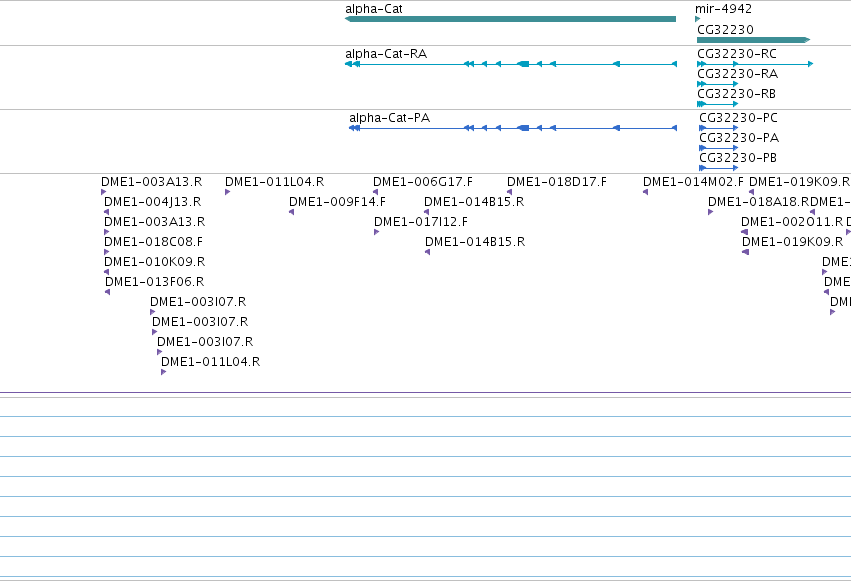Select DME1-003I07.R directly below DME1-013F06.R
This screenshot has height=581, width=851.
coord(153,312)
